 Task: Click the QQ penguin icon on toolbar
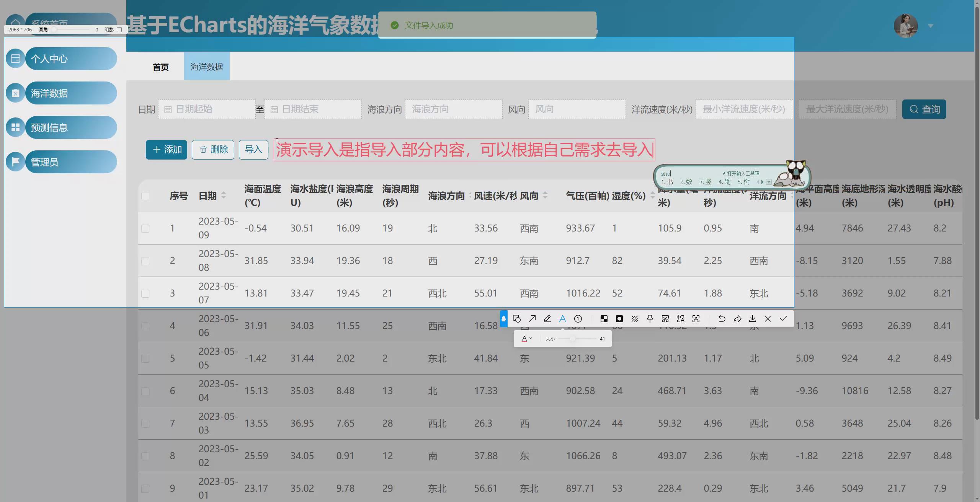(504, 319)
